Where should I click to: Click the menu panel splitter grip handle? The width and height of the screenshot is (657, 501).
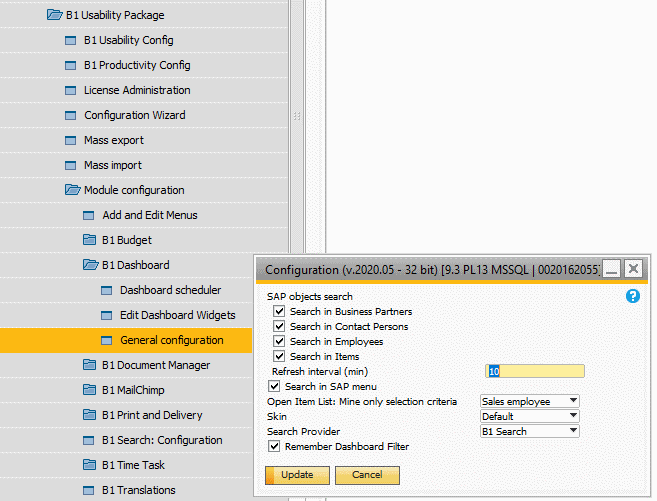(297, 116)
